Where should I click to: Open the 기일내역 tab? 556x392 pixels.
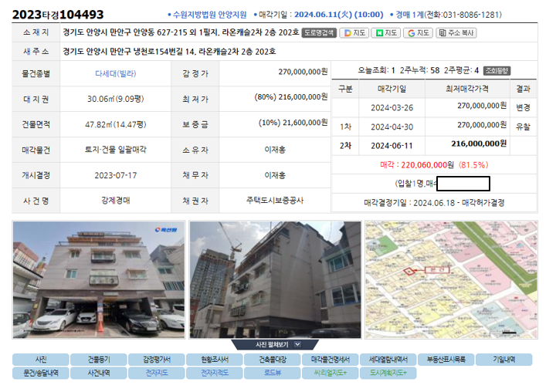pyautogui.click(x=503, y=360)
